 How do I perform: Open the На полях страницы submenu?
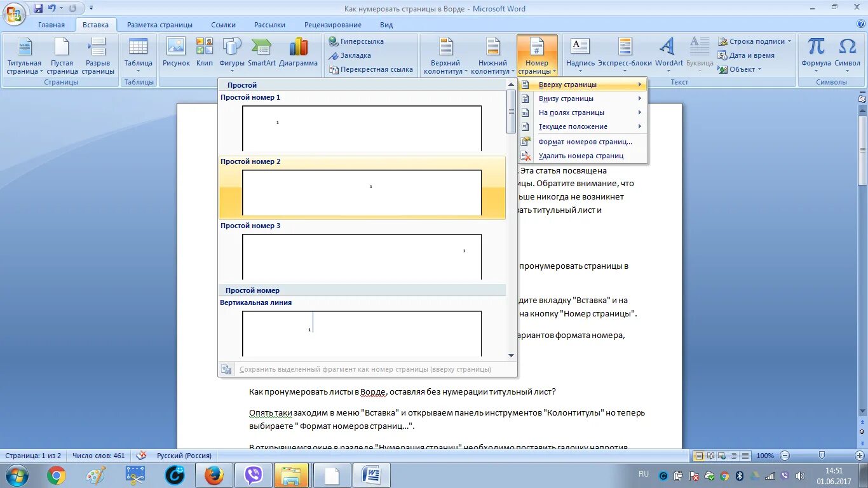point(583,112)
